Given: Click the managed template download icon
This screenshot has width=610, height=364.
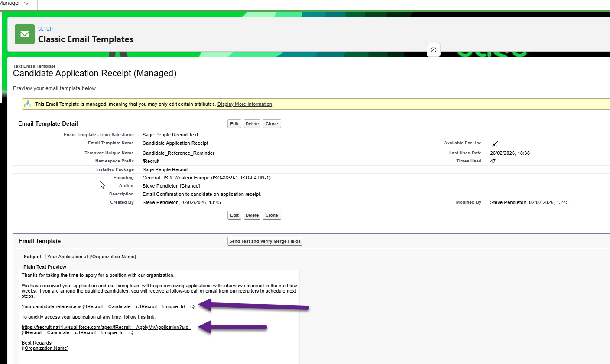Looking at the screenshot, I should (x=28, y=104).
